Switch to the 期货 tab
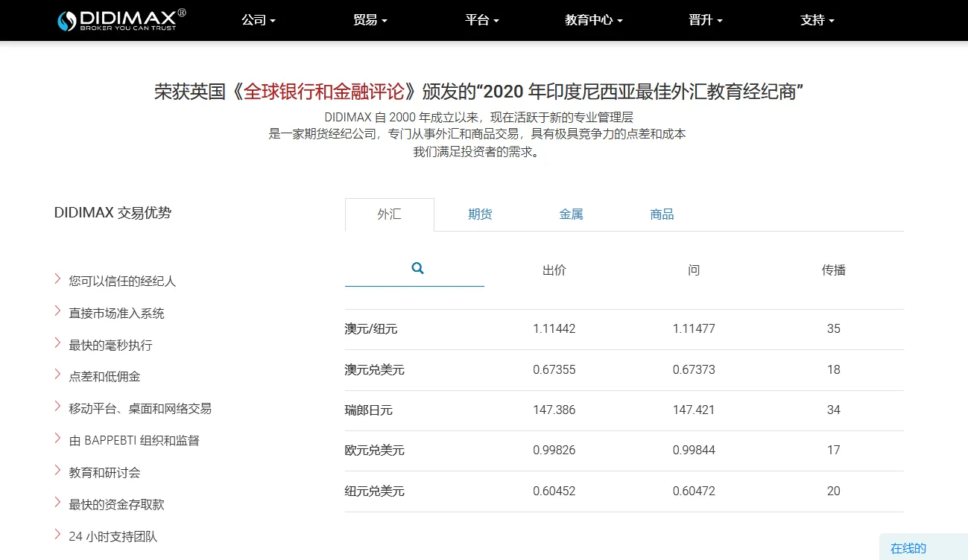 480,214
